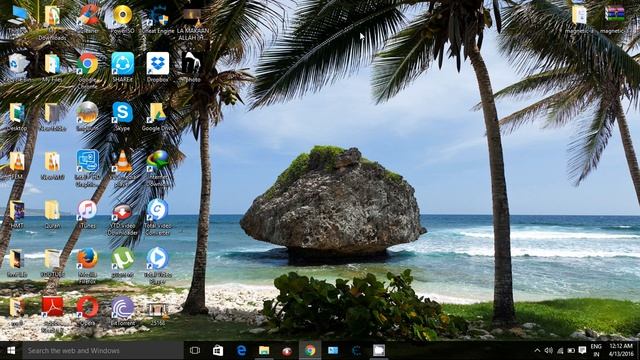The image size is (640, 360).
Task: Check the battery tray icon
Action: pyautogui.click(x=571, y=351)
